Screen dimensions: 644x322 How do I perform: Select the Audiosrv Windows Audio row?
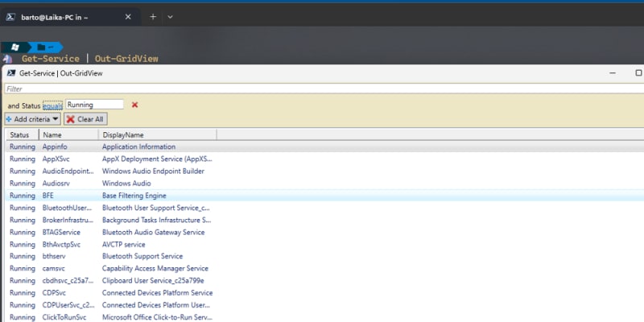pos(121,184)
